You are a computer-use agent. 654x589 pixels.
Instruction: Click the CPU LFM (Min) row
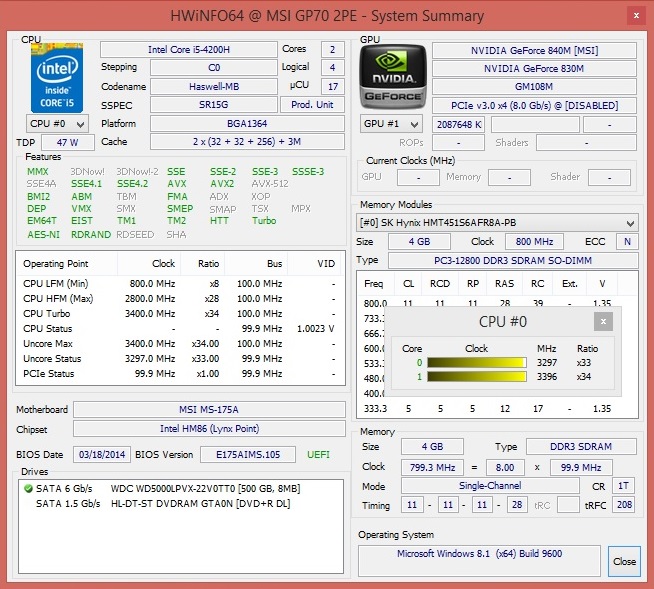180,284
